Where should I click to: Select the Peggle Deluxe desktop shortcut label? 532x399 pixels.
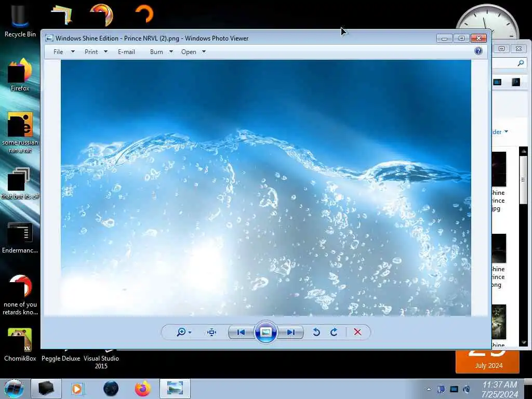click(61, 358)
